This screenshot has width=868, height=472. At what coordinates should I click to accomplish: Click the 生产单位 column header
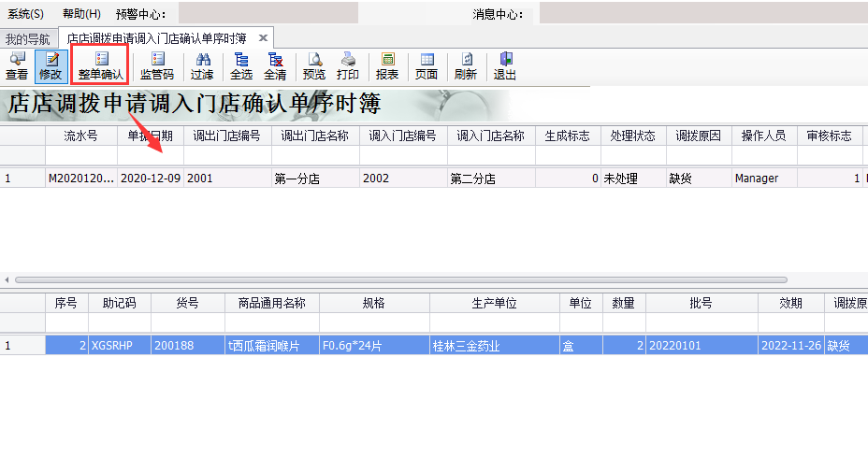tap(495, 303)
